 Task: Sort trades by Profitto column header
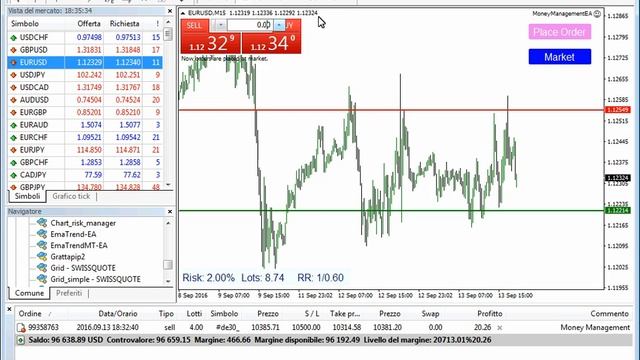(x=489, y=314)
